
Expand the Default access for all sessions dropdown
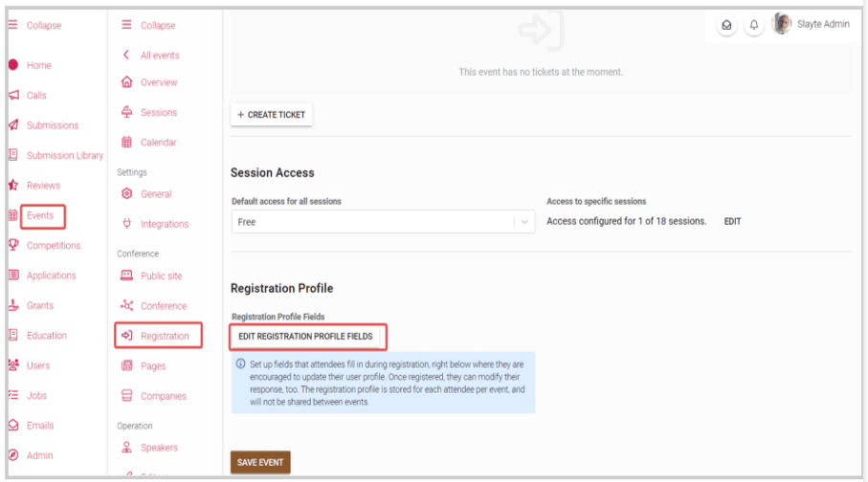[x=383, y=222]
